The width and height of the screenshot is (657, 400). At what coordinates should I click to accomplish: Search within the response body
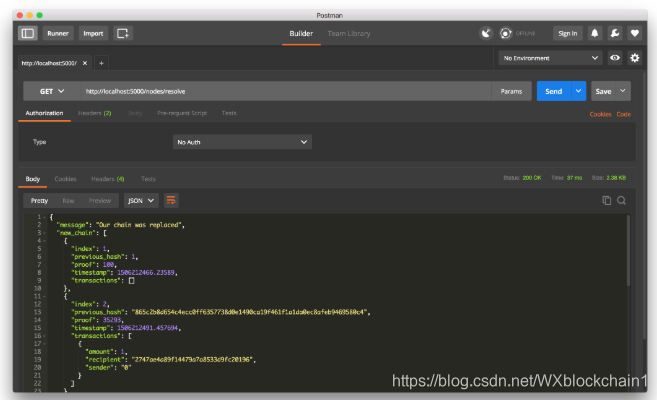(621, 201)
